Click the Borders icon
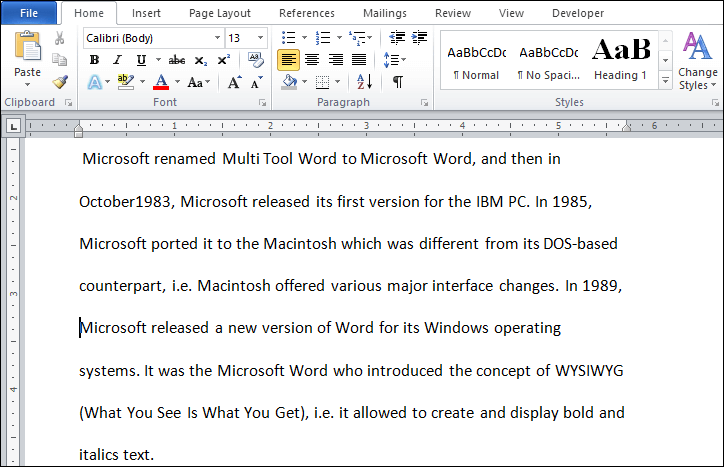This screenshot has height=467, width=724. [x=322, y=83]
